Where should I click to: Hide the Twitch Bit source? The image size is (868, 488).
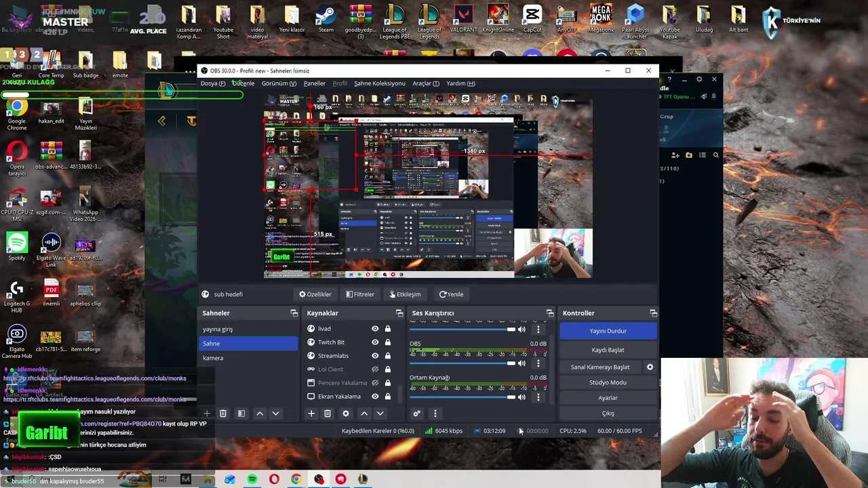click(x=375, y=342)
